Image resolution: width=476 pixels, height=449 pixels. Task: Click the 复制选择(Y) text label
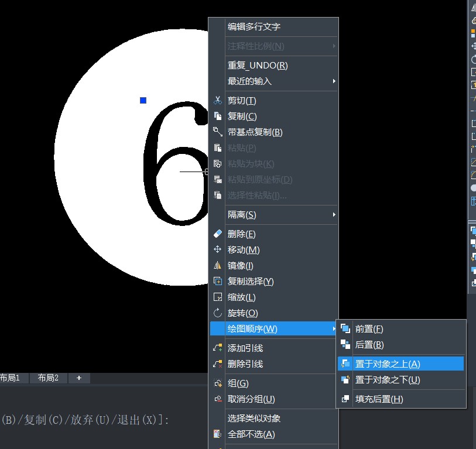[251, 282]
